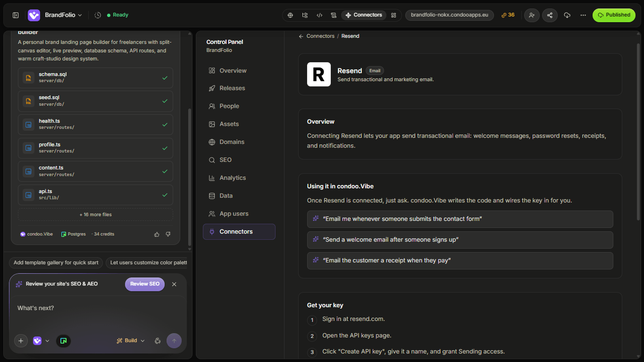Open profile.ts file card

[x=95, y=148]
